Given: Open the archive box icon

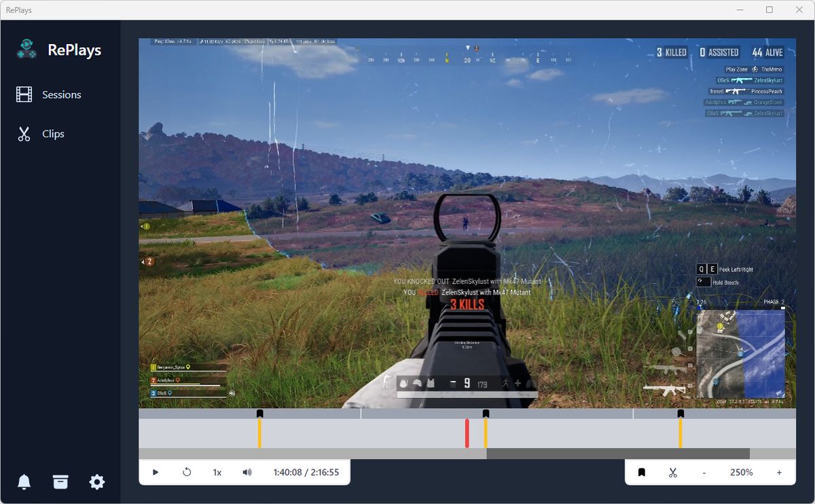Looking at the screenshot, I should (60, 482).
